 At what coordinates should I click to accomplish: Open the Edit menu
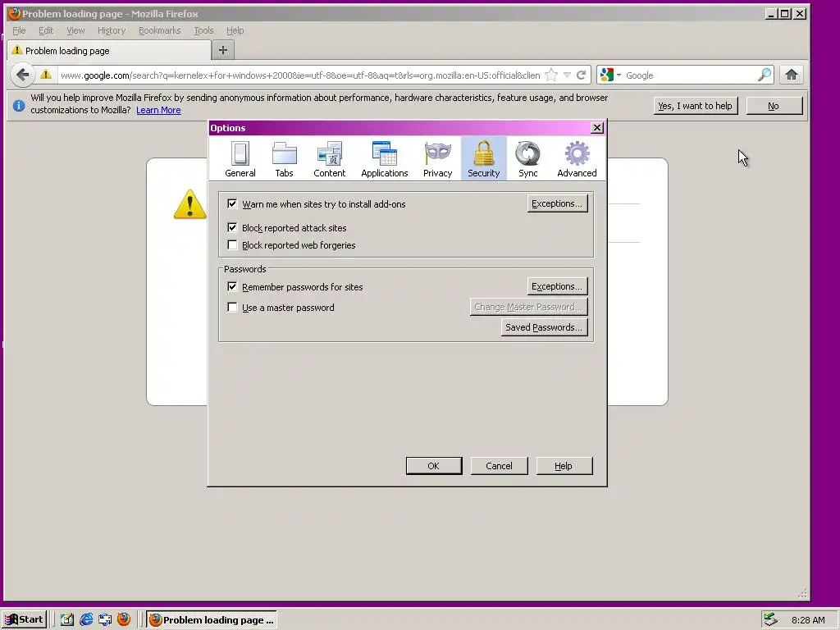coord(46,30)
